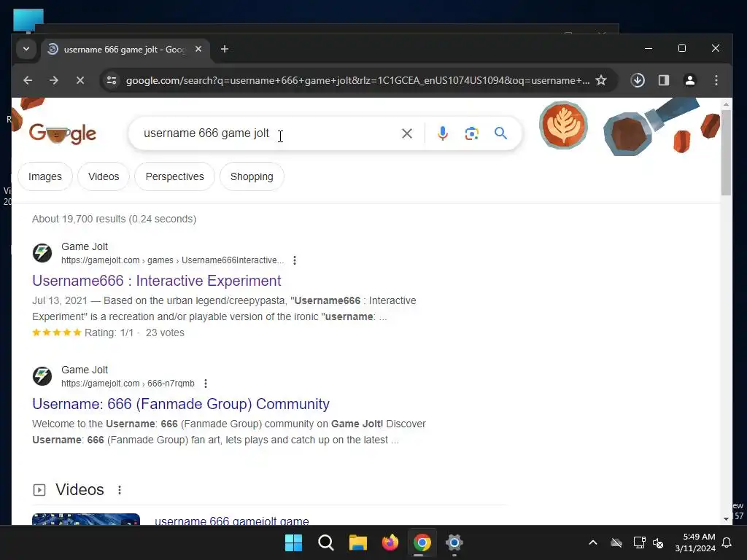Open Chrome profile icon

(690, 80)
